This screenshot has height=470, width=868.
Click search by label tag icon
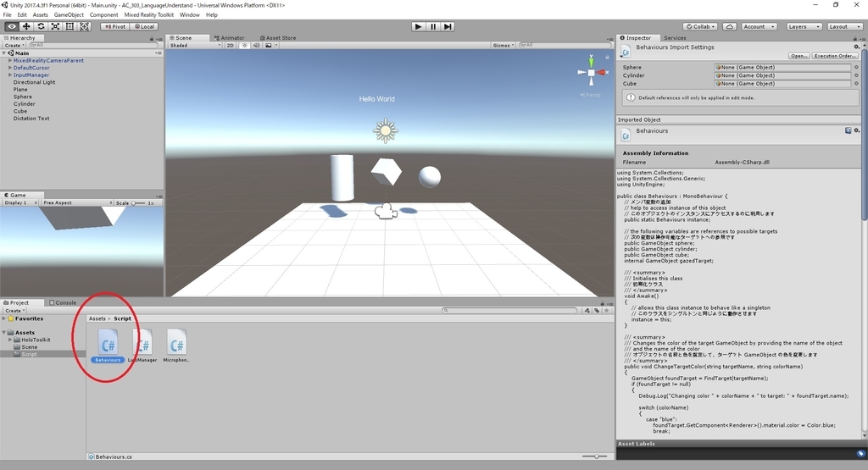tap(597, 311)
